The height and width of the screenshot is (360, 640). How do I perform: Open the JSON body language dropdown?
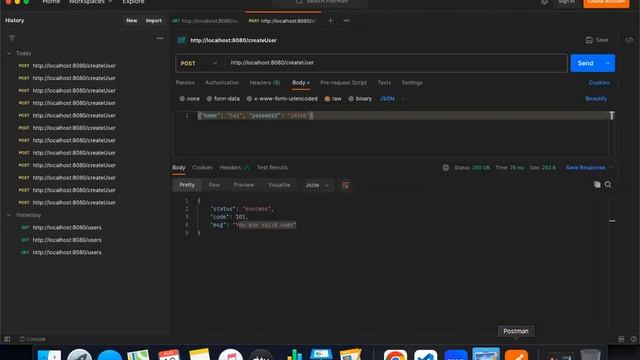pos(392,99)
